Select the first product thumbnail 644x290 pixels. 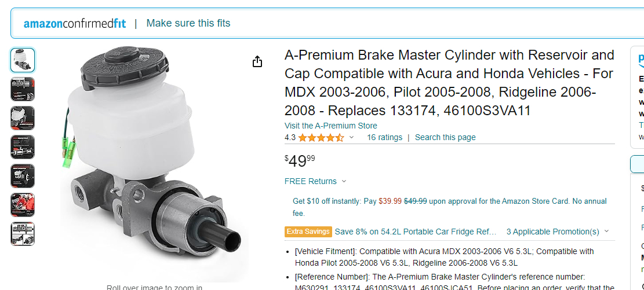point(23,60)
